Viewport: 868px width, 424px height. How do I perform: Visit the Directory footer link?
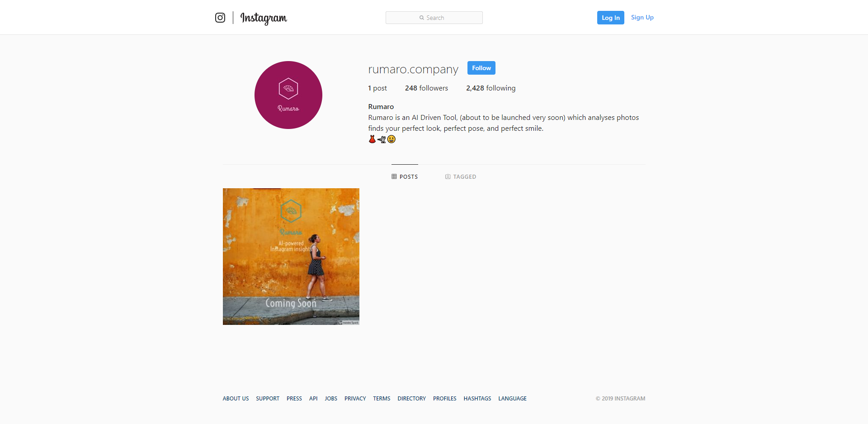[412, 399]
